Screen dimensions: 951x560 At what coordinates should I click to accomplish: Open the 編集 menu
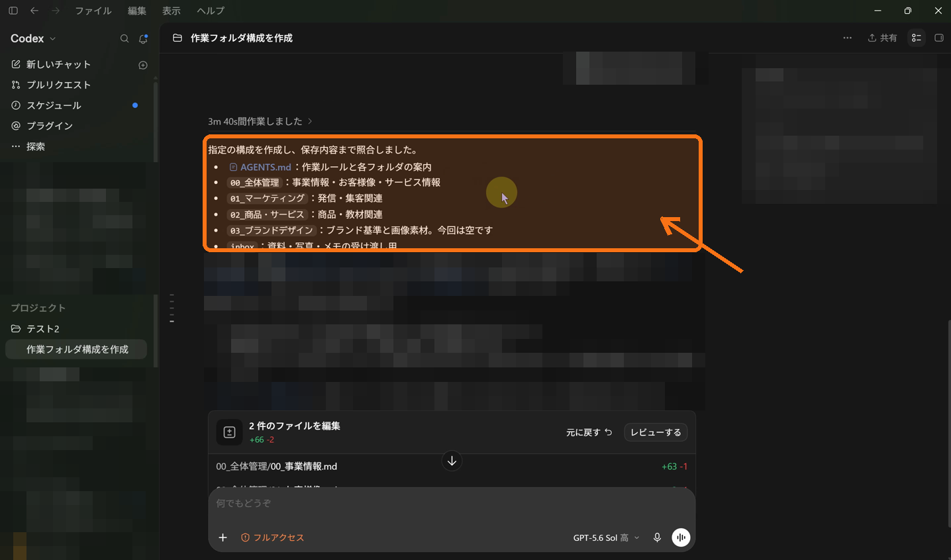click(137, 11)
